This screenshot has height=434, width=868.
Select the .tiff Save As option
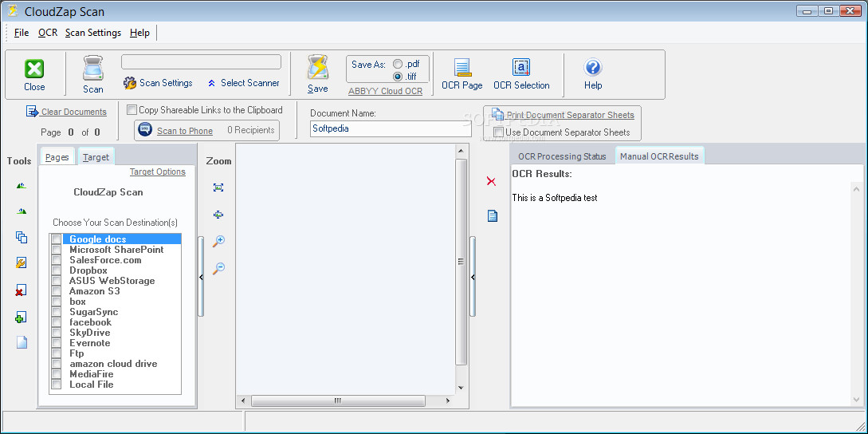pyautogui.click(x=398, y=77)
